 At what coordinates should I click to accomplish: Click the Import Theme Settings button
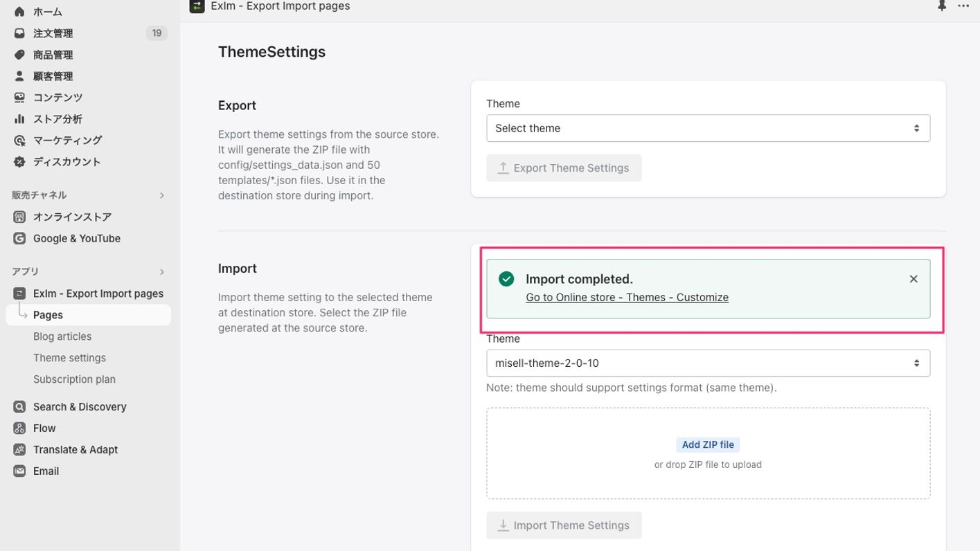pos(564,525)
